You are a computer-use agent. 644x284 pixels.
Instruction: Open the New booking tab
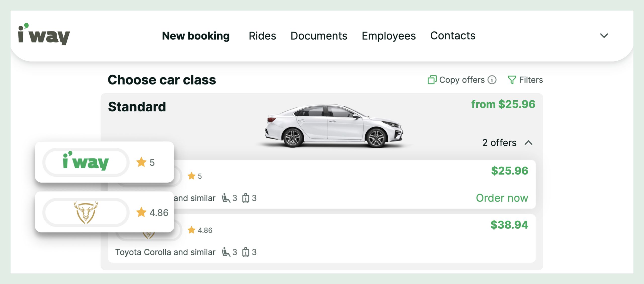tap(196, 36)
